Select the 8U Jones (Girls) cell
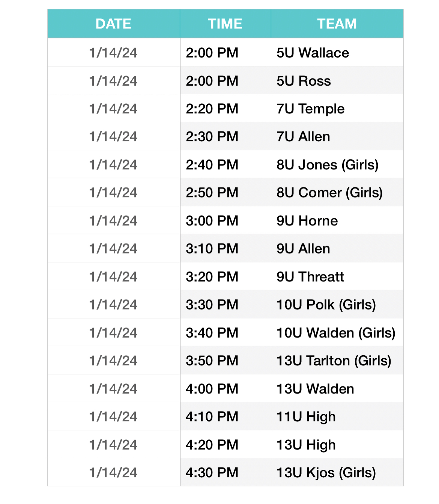Screen dimensions: 439x504 point(337,164)
